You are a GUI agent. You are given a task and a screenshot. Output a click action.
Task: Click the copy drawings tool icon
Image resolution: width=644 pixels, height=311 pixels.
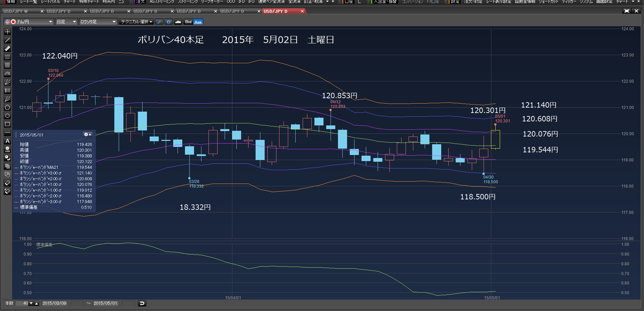pyautogui.click(x=7, y=166)
